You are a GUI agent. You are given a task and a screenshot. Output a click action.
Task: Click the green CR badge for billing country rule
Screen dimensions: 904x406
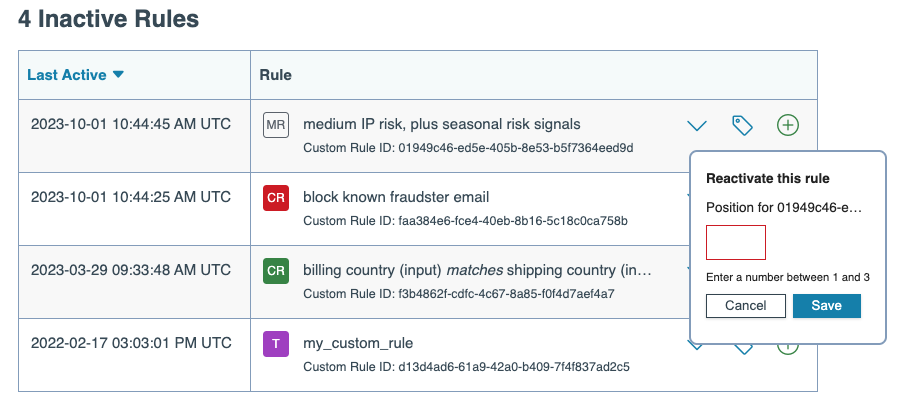tap(276, 271)
